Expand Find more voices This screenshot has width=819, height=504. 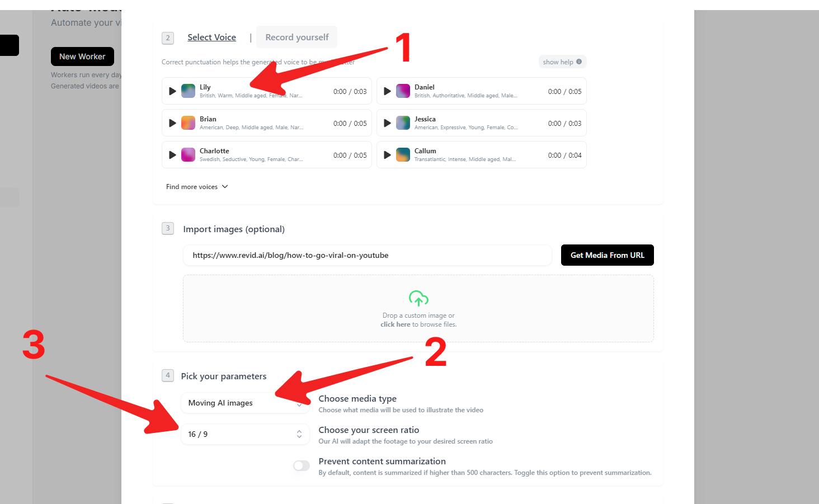click(x=197, y=187)
